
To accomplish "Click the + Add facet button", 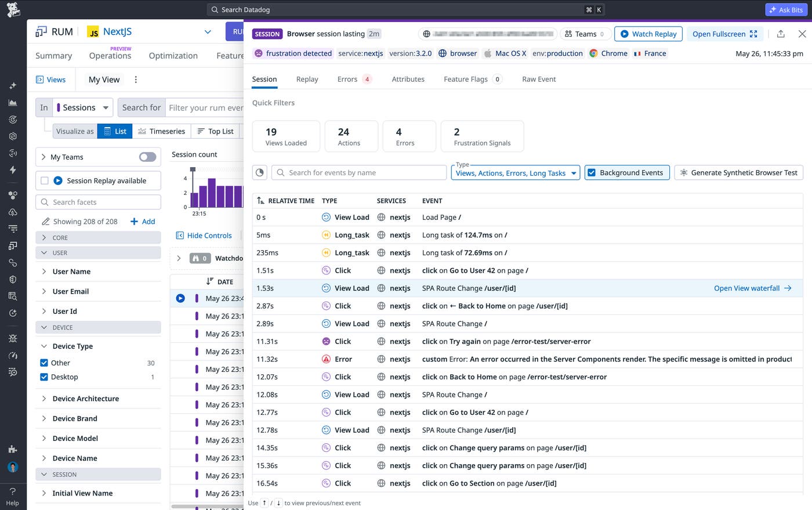I will (x=143, y=222).
